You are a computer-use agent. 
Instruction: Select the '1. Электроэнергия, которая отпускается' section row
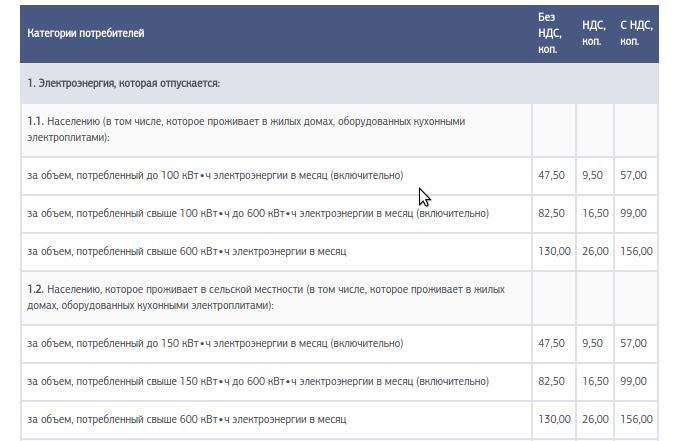click(x=339, y=83)
